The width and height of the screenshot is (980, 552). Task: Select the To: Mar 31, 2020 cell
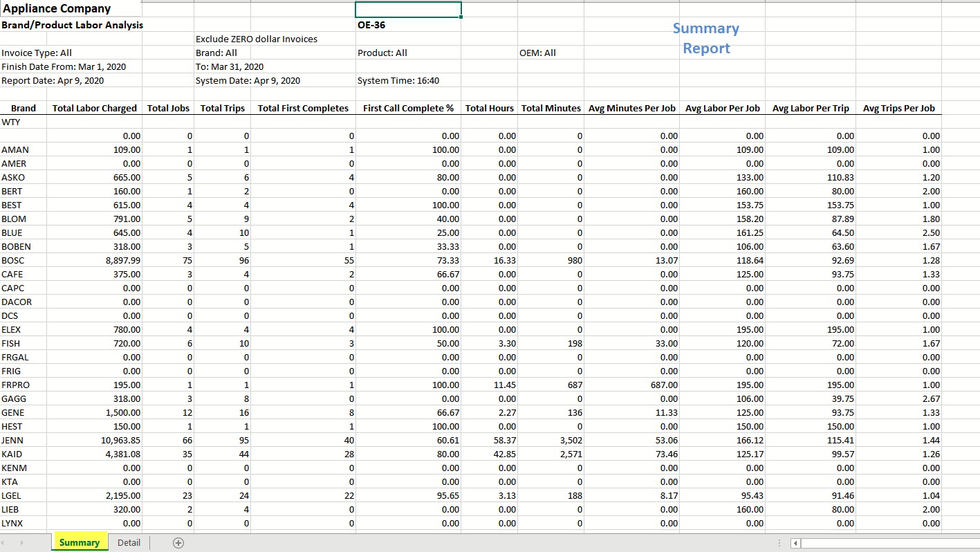[x=230, y=66]
